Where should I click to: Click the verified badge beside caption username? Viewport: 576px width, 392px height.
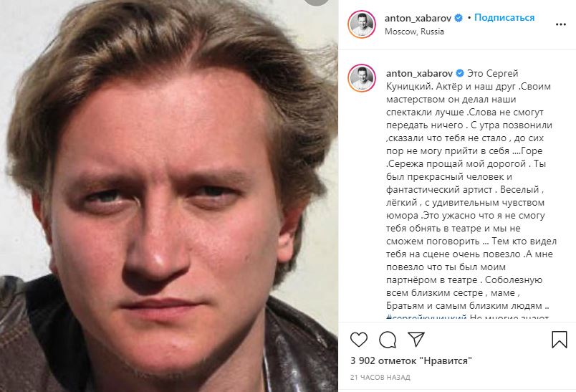point(460,73)
